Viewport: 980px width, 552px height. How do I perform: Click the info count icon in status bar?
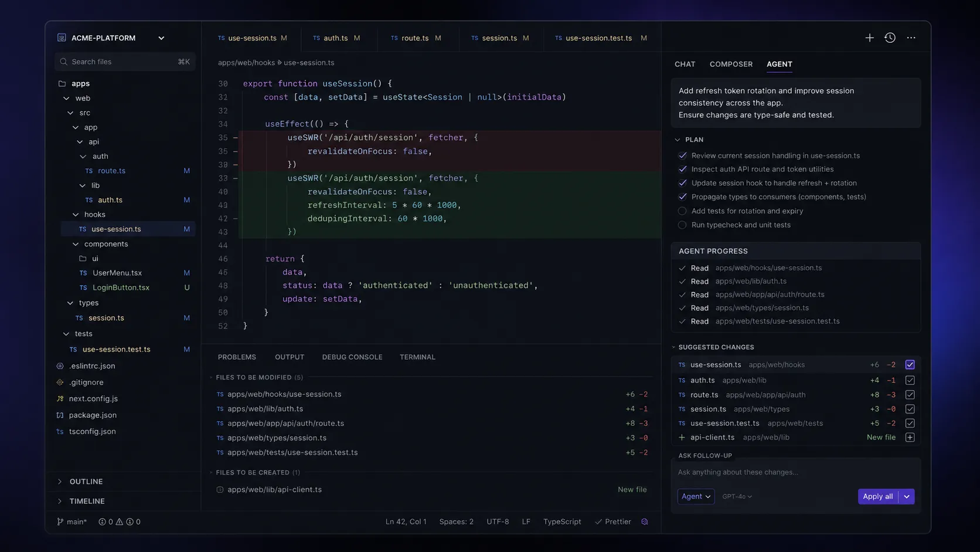130,521
